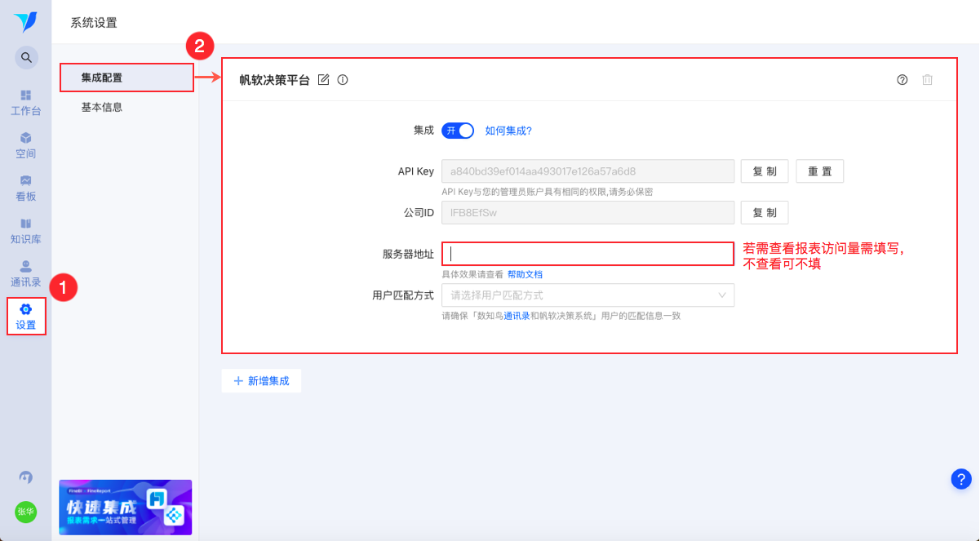This screenshot has height=541, width=980.
Task: Open the search icon in sidebar
Action: pyautogui.click(x=26, y=57)
